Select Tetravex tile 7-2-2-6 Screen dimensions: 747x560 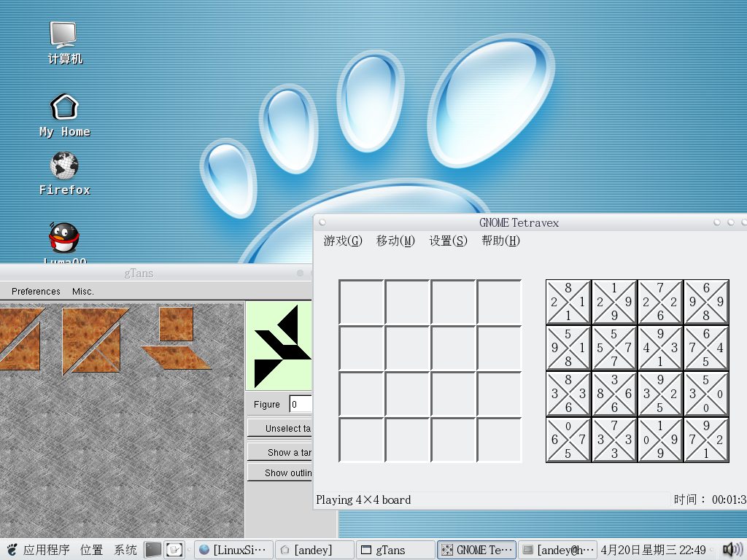click(x=660, y=302)
